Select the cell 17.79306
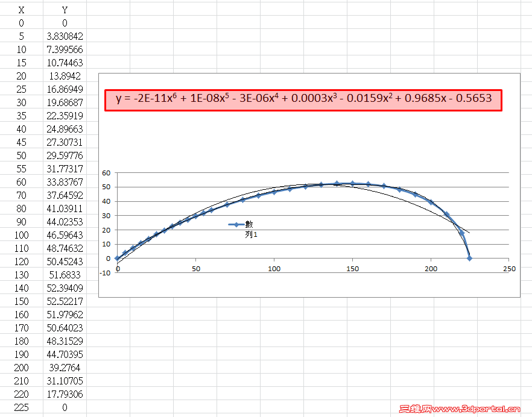Image resolution: width=532 pixels, height=417 pixels. (x=65, y=394)
